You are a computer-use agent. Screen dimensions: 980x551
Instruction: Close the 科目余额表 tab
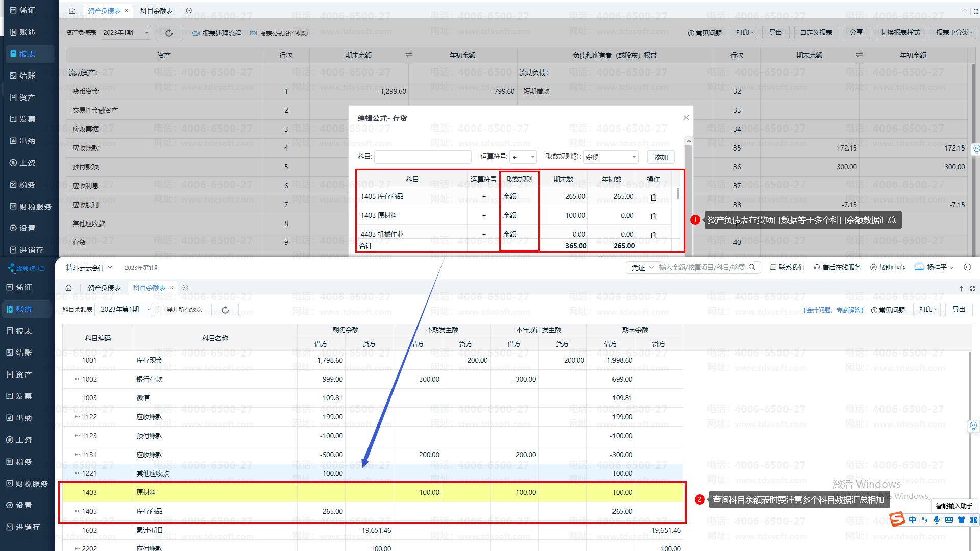tap(171, 288)
